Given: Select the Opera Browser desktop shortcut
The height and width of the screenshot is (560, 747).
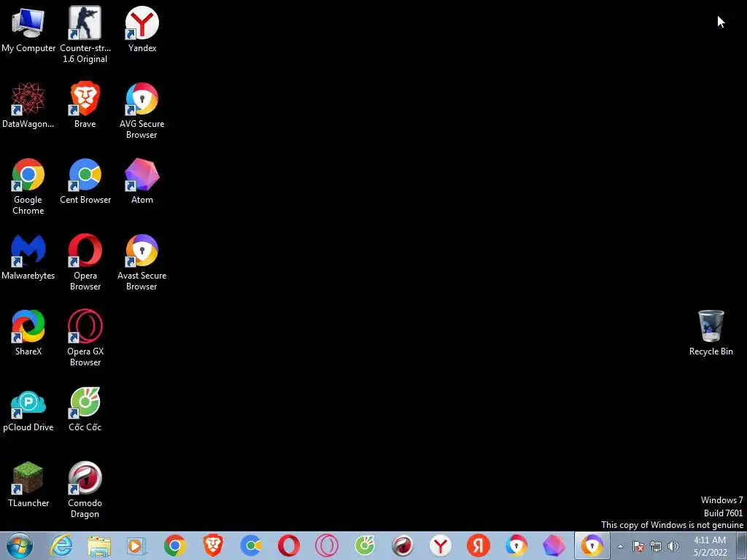Looking at the screenshot, I should pyautogui.click(x=85, y=262).
